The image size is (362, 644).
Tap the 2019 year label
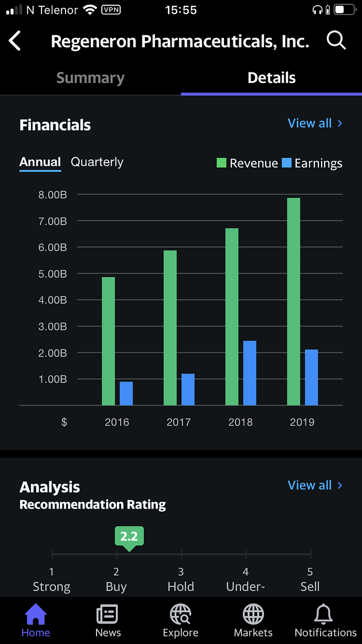(302, 422)
